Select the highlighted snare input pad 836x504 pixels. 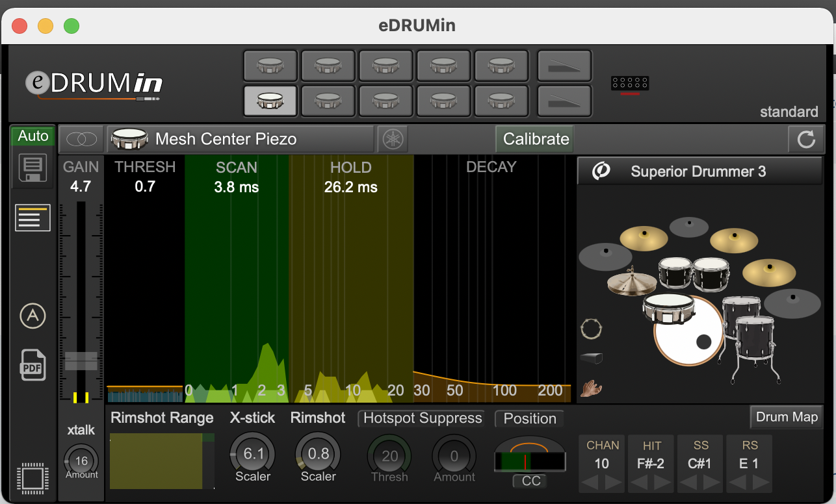click(x=270, y=101)
